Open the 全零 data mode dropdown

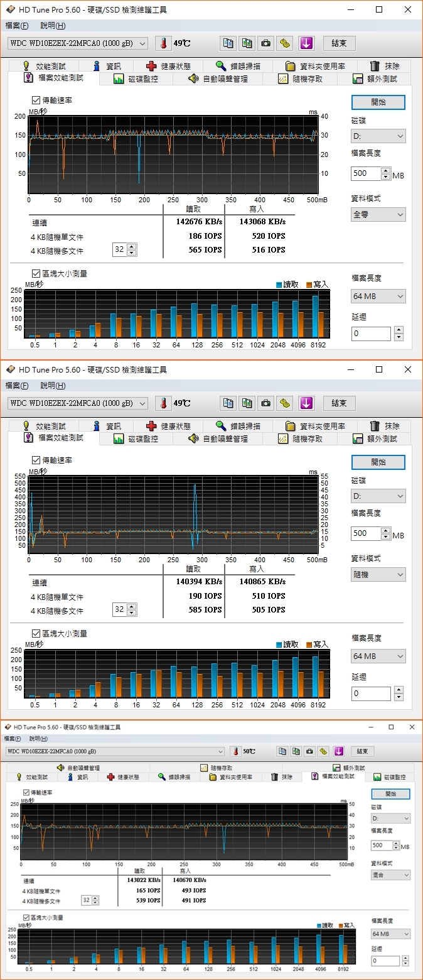point(378,215)
